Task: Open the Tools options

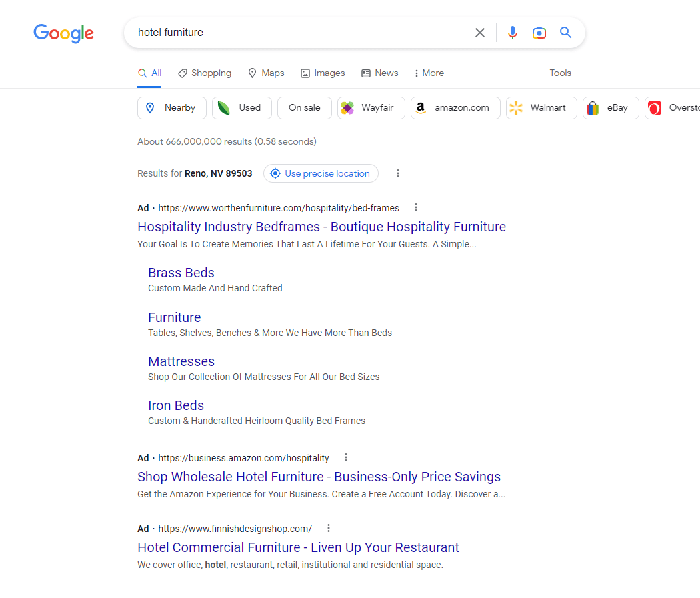Action: 560,73
